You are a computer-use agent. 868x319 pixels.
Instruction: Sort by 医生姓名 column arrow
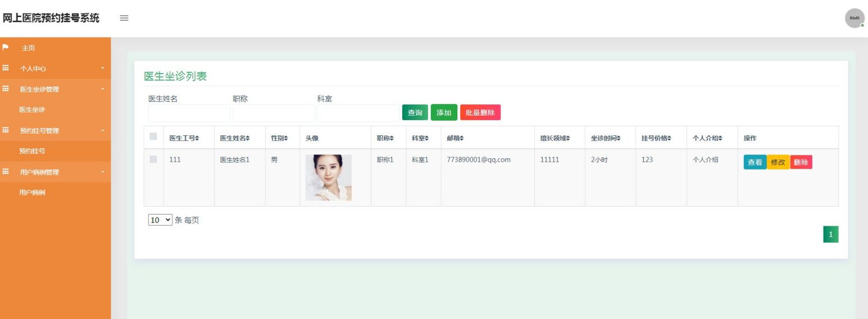tap(248, 138)
